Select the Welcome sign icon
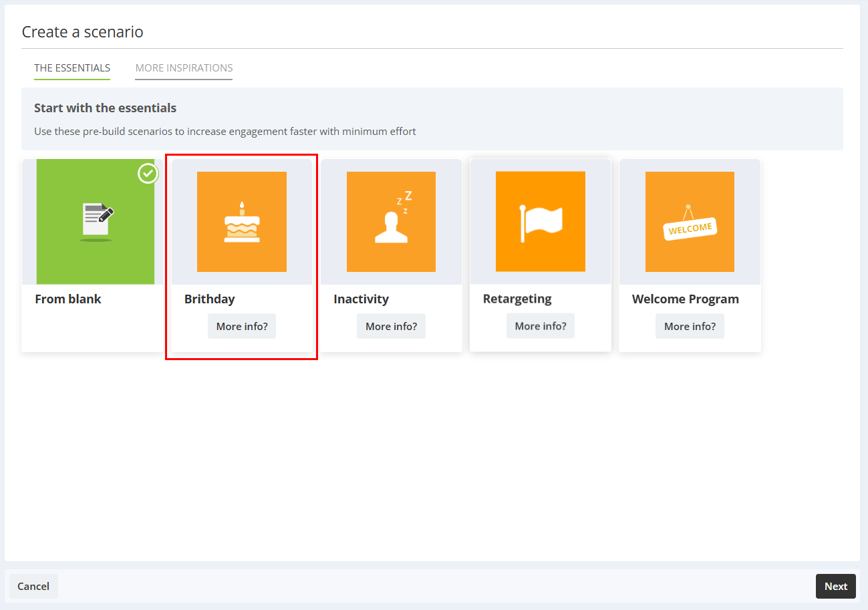The width and height of the screenshot is (868, 610). point(690,222)
